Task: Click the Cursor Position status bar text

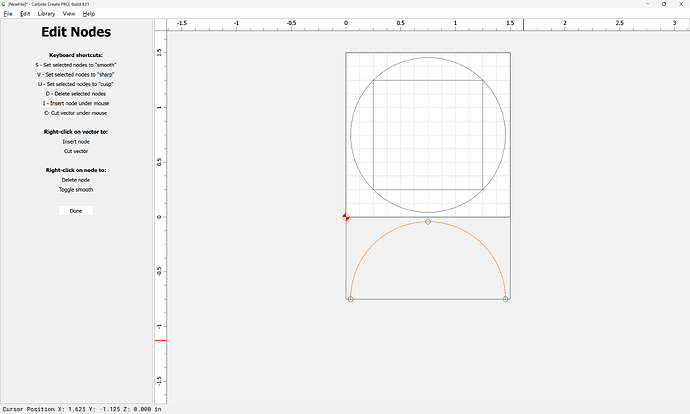Action: pos(82,409)
